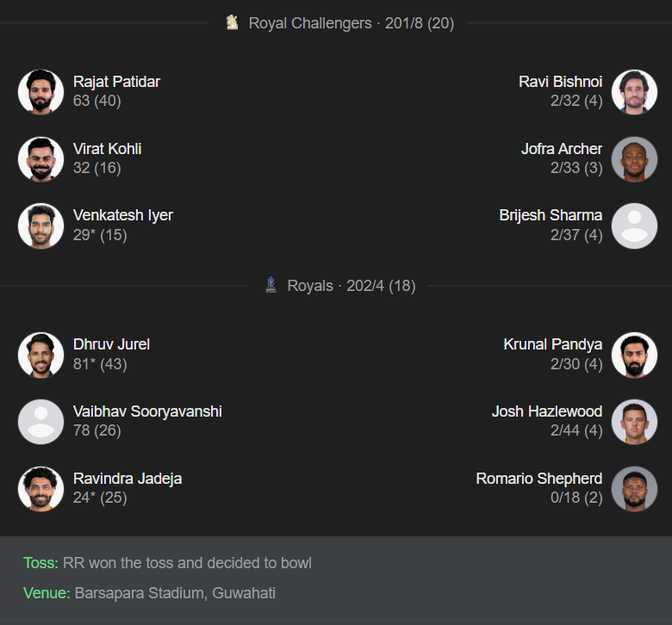The width and height of the screenshot is (672, 625).
Task: Click the Barsapara Stadium venue text
Action: pos(175,593)
